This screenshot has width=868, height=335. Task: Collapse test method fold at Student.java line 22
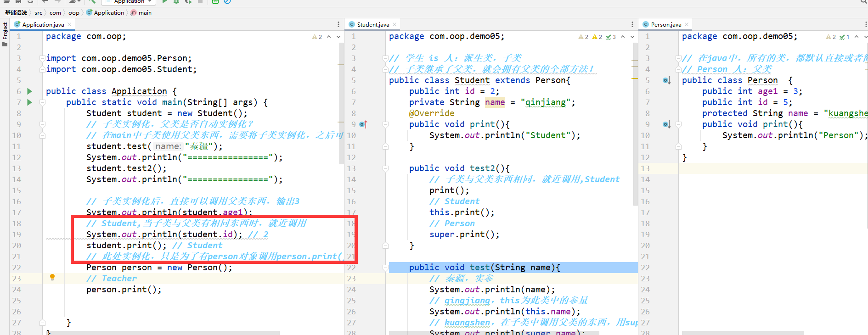(385, 268)
